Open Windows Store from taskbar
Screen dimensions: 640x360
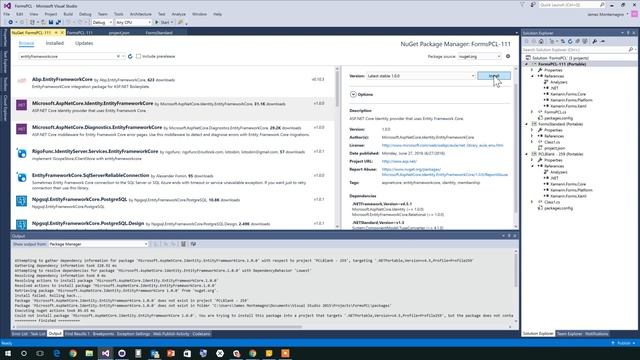(x=187, y=353)
